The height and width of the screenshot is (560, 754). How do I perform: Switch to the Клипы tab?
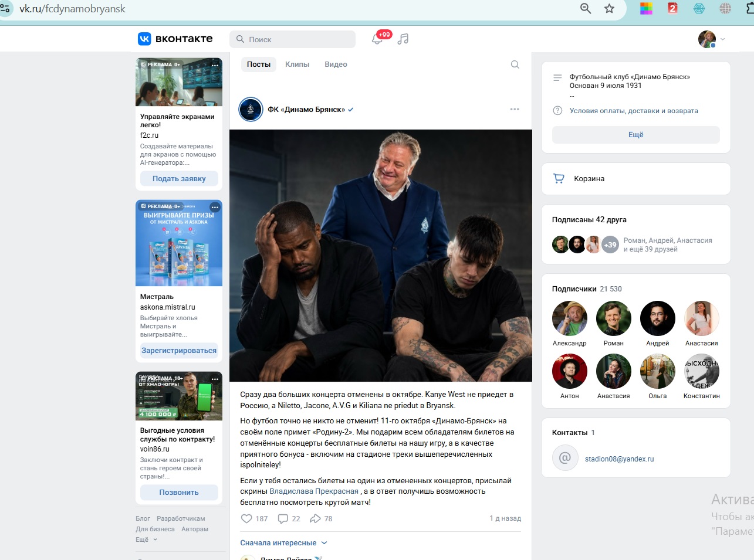point(297,65)
